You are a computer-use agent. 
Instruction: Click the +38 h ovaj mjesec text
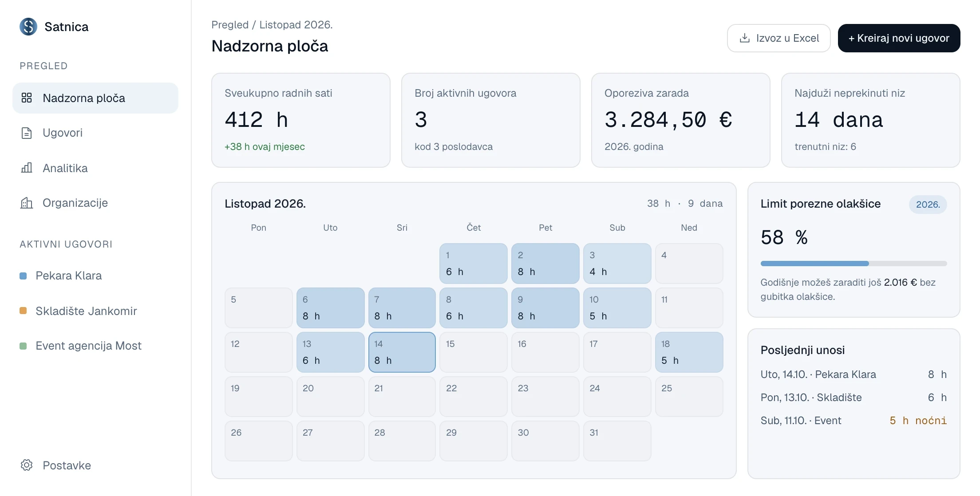(265, 147)
